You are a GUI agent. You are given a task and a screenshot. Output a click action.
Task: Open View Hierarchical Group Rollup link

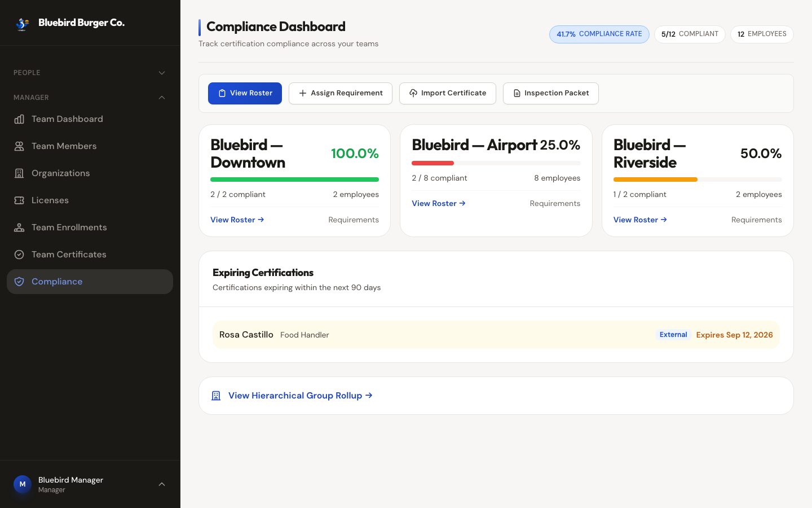301,396
